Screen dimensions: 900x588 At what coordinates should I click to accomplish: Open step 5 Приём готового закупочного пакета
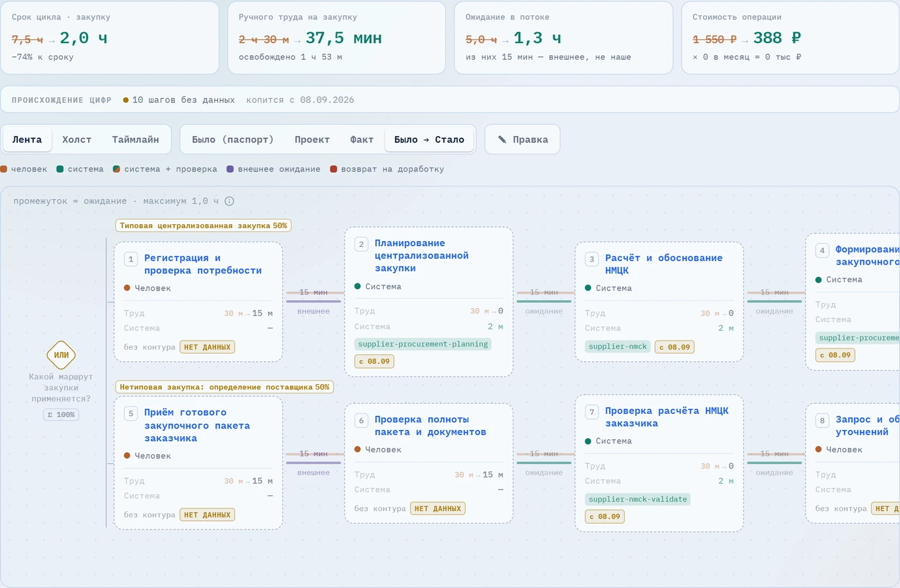point(198,463)
